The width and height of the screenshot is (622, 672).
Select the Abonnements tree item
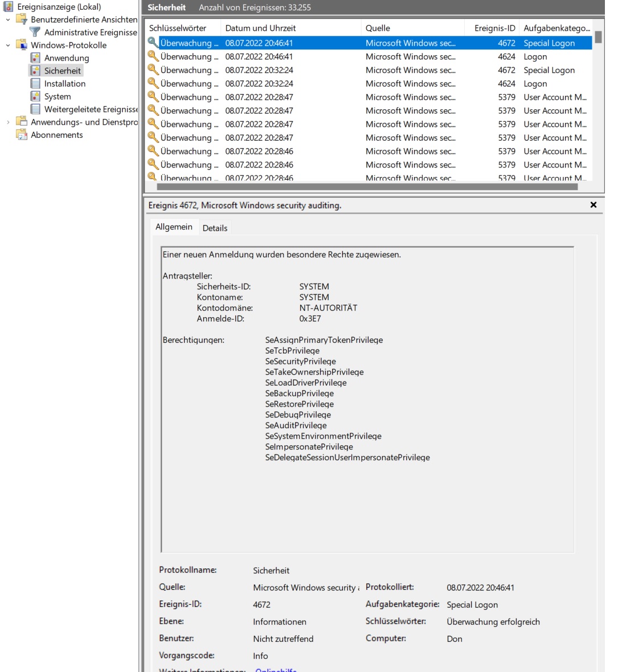[x=56, y=134]
